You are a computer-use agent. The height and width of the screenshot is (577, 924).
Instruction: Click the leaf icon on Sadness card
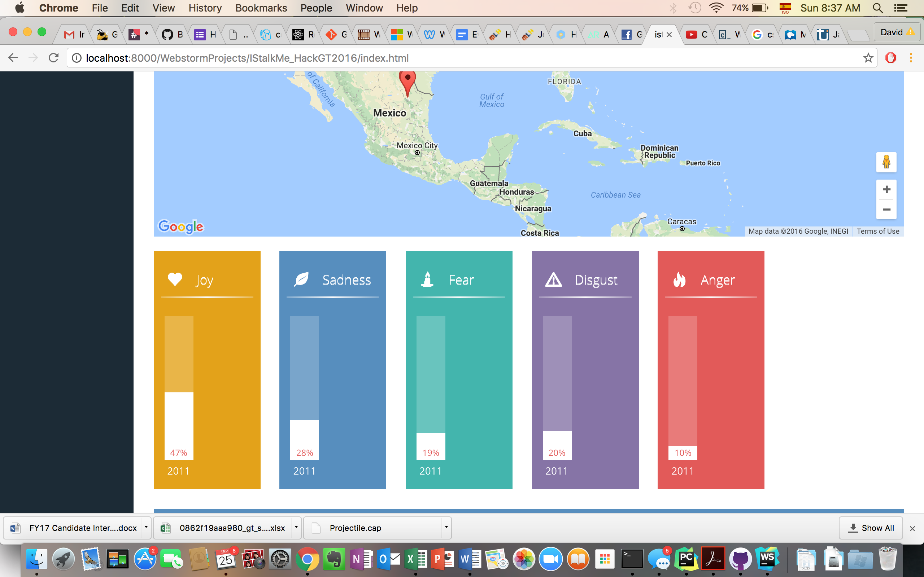301,280
